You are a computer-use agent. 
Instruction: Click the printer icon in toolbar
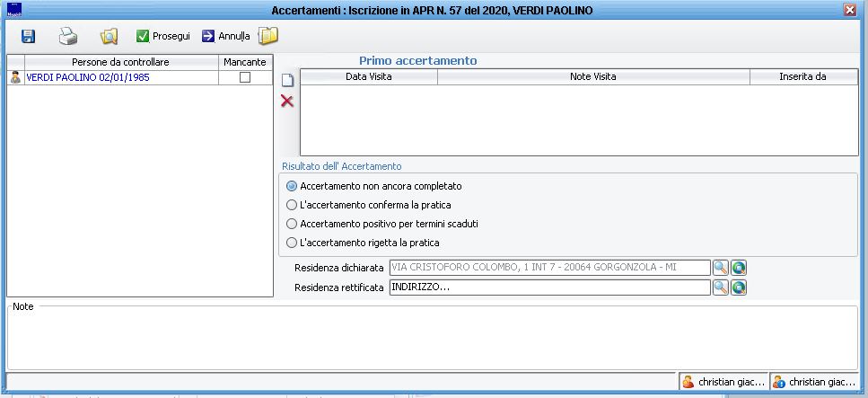pyautogui.click(x=69, y=37)
